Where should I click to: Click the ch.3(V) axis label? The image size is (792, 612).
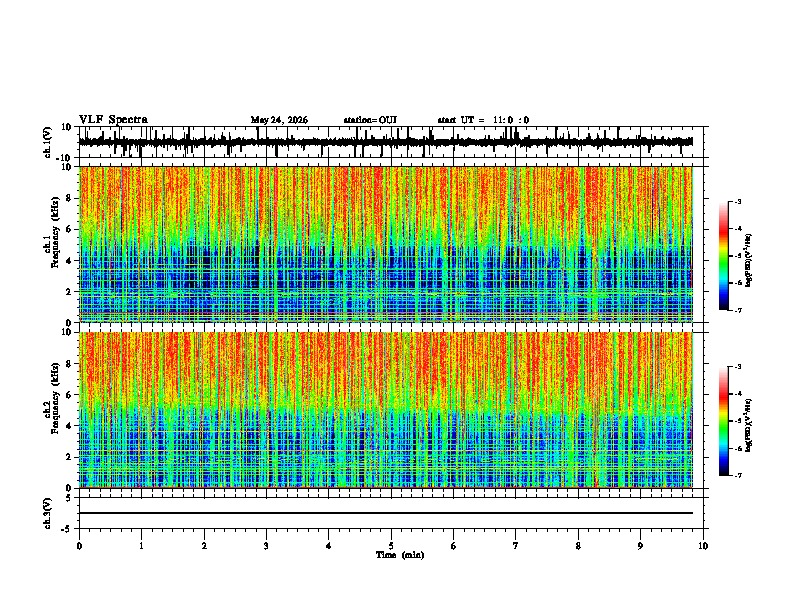48,514
